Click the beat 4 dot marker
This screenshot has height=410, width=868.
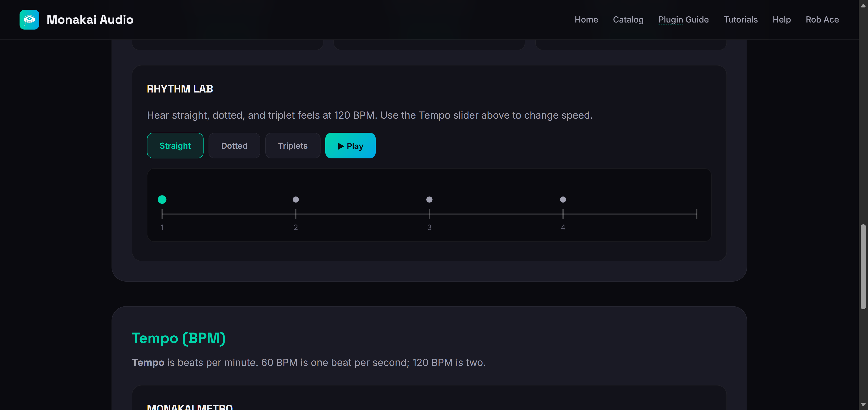563,200
